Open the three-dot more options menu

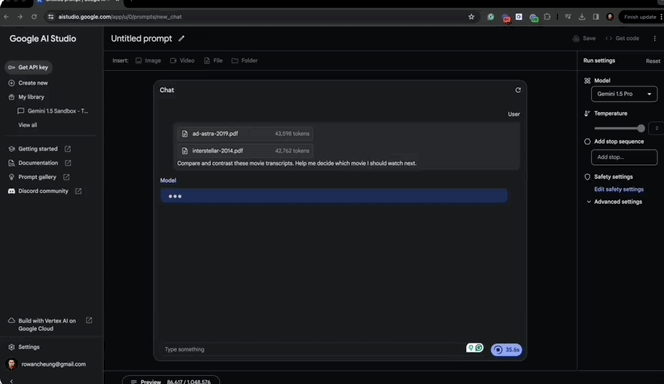pyautogui.click(x=654, y=39)
